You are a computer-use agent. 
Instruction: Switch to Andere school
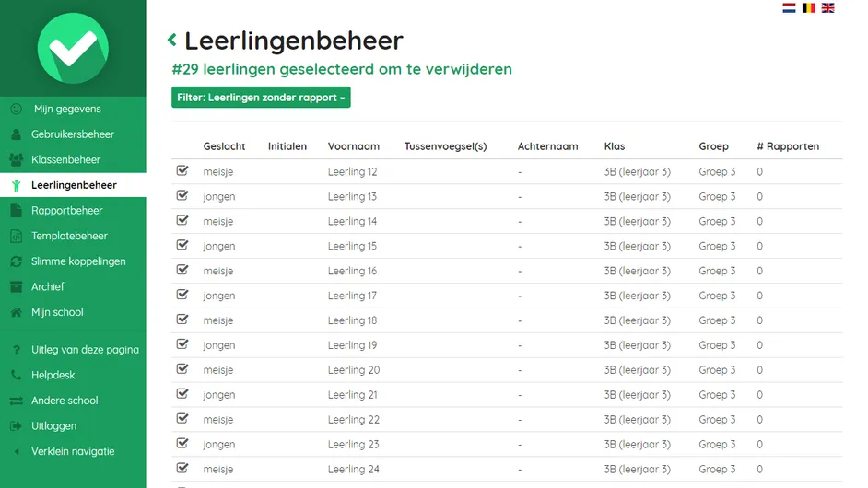pos(65,401)
